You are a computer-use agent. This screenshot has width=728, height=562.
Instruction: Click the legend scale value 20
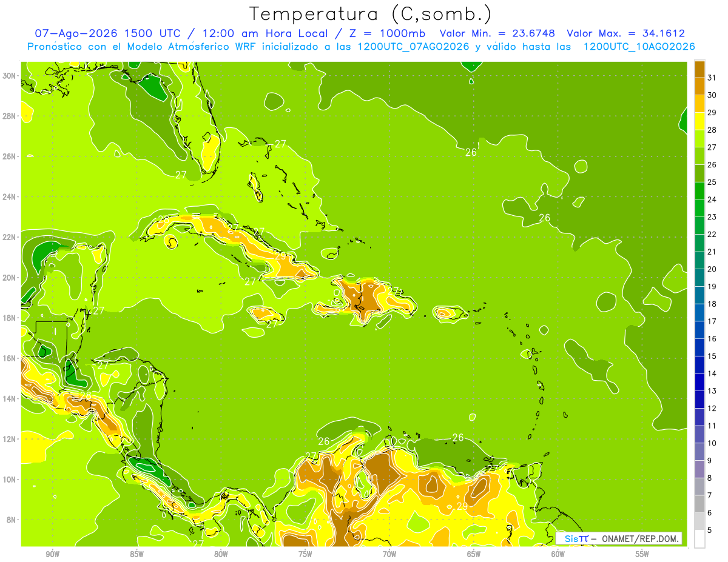(712, 269)
